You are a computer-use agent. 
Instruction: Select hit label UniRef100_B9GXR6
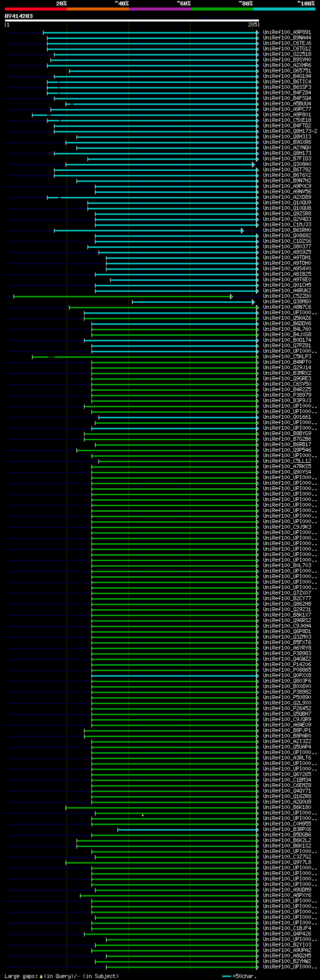point(287,142)
